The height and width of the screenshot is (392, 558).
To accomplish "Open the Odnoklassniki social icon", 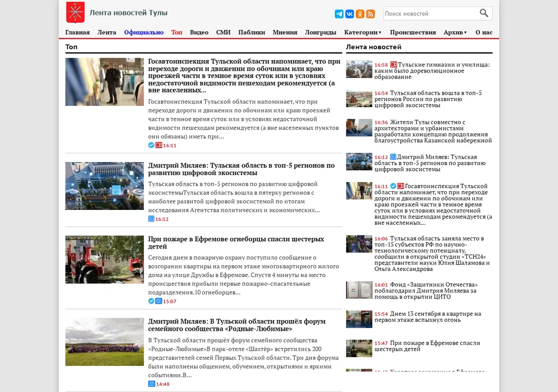I will pos(360,14).
